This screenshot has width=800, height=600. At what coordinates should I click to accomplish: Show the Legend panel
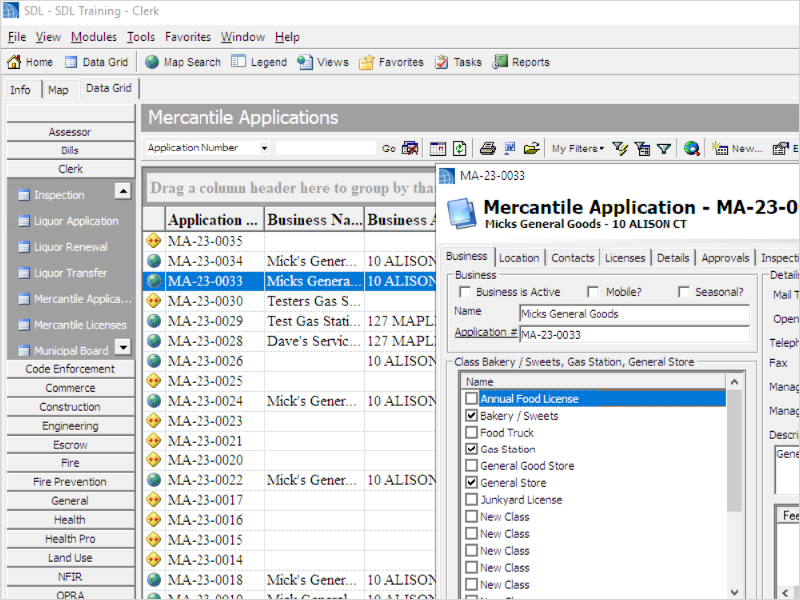tap(259, 62)
